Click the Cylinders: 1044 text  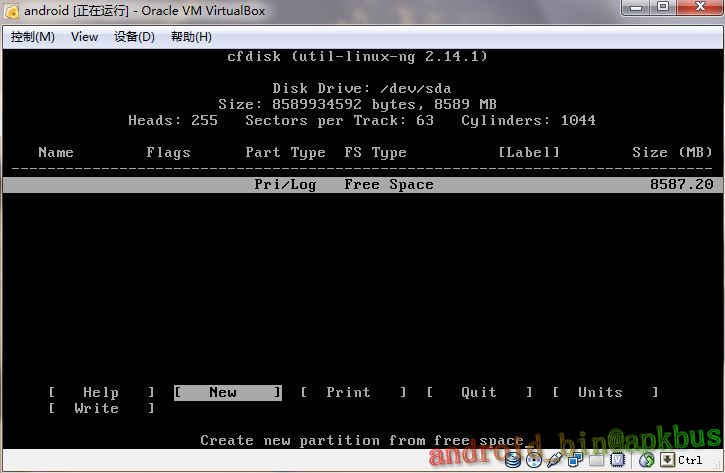[x=528, y=120]
